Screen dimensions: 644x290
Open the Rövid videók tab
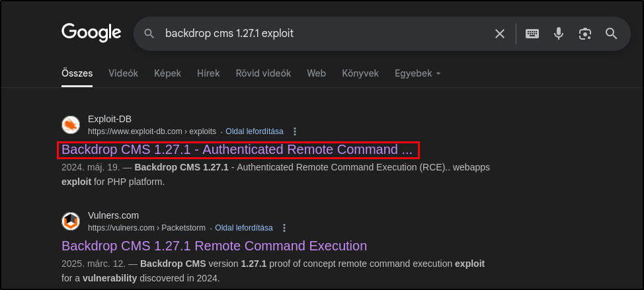[263, 73]
